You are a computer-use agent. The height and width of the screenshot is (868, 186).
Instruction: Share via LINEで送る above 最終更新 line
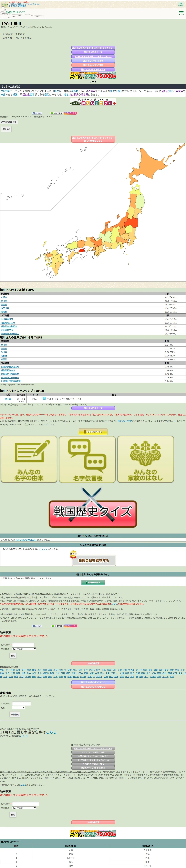[56, 113]
